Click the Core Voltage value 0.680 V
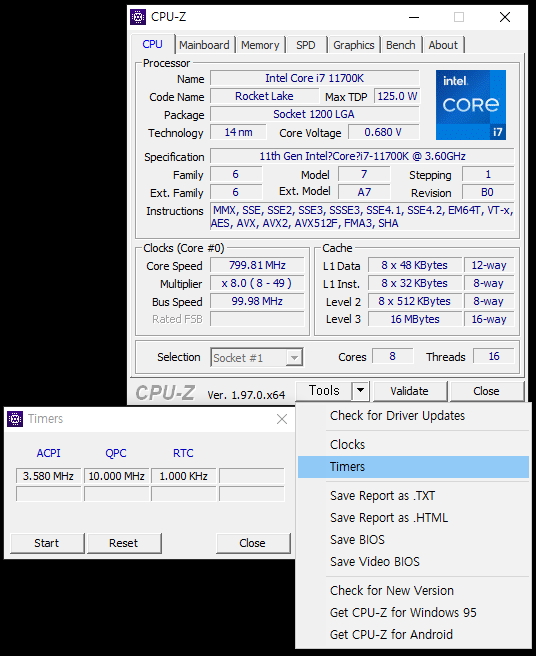Screen dimensions: 536x656 click(x=383, y=132)
